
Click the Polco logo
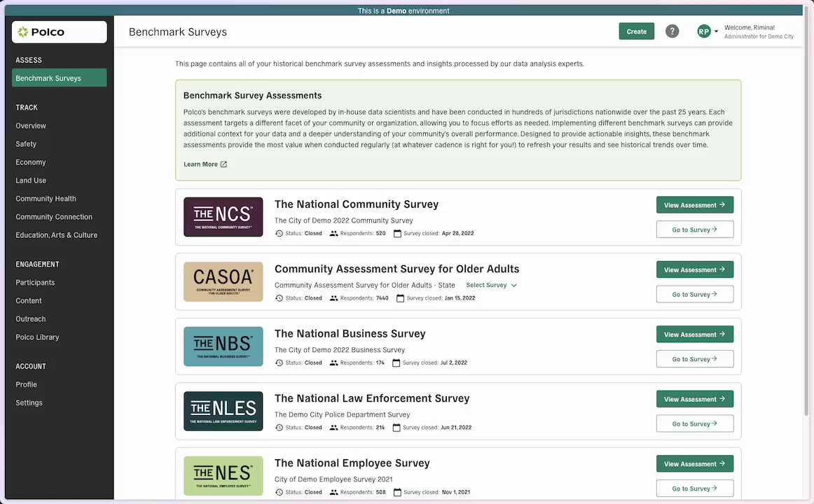(x=59, y=32)
